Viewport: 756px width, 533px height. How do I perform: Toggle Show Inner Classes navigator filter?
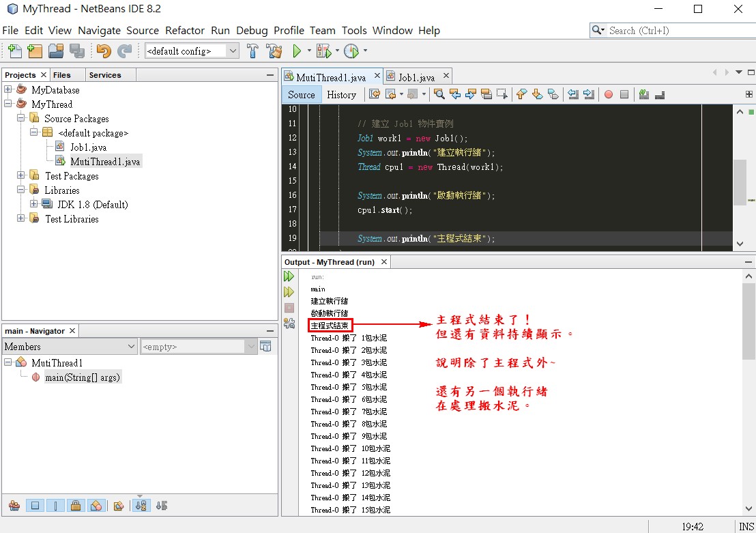(x=96, y=506)
